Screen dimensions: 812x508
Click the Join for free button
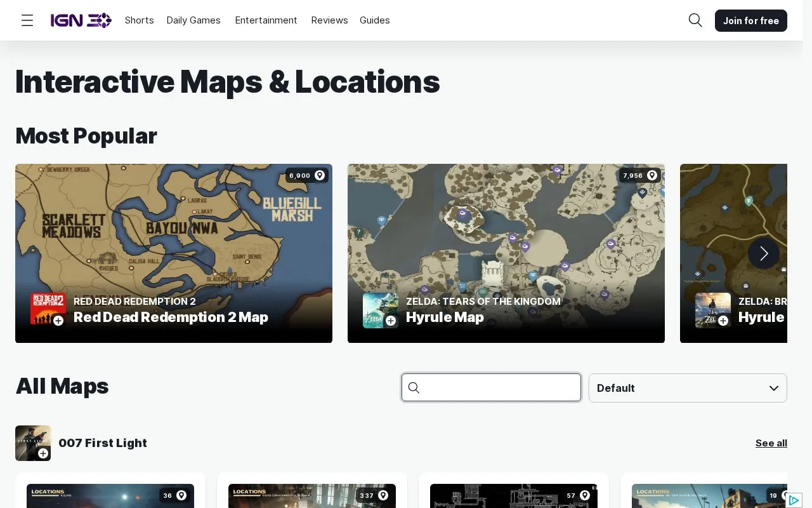click(x=751, y=20)
